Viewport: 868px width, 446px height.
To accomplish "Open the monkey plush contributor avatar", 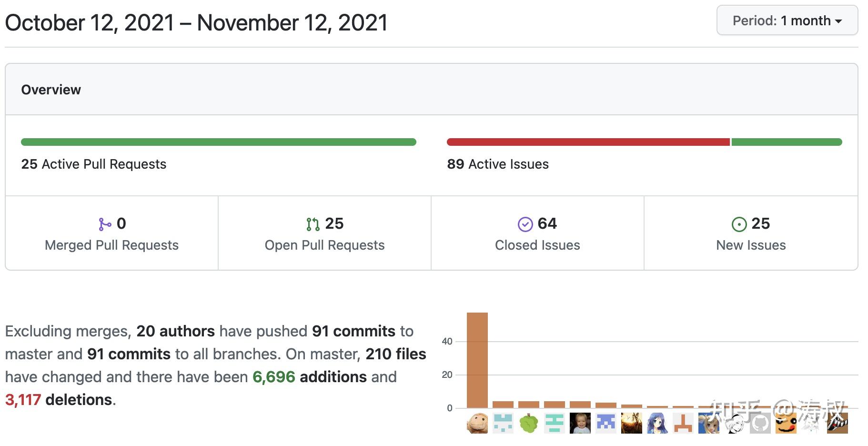I will tap(477, 423).
